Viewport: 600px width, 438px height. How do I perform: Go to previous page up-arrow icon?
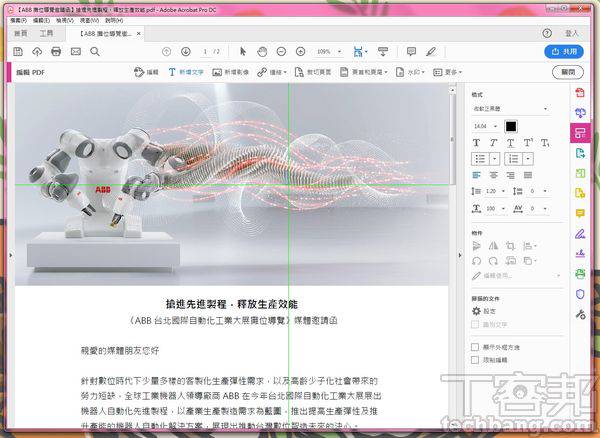166,51
